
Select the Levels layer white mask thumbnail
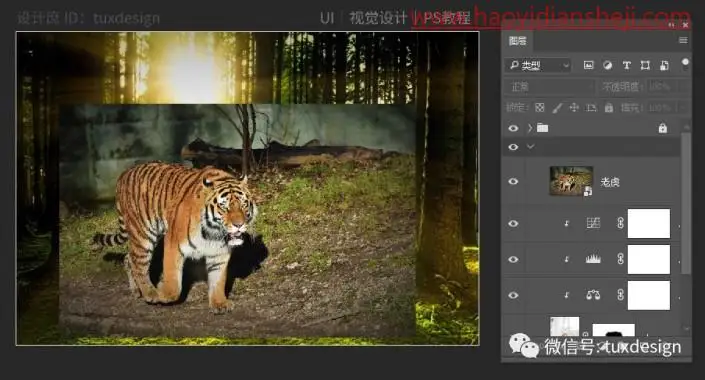click(x=649, y=259)
